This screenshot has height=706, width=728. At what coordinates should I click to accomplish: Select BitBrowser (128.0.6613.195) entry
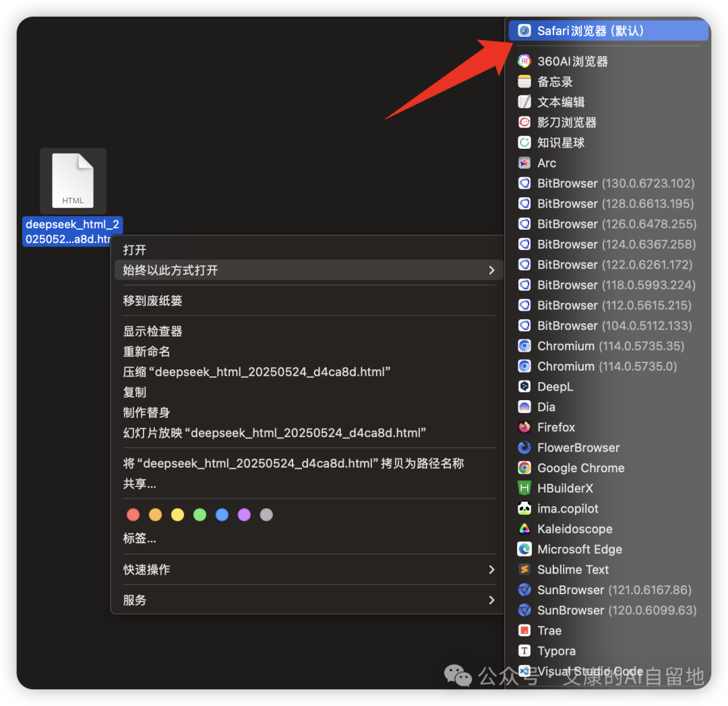pyautogui.click(x=608, y=203)
